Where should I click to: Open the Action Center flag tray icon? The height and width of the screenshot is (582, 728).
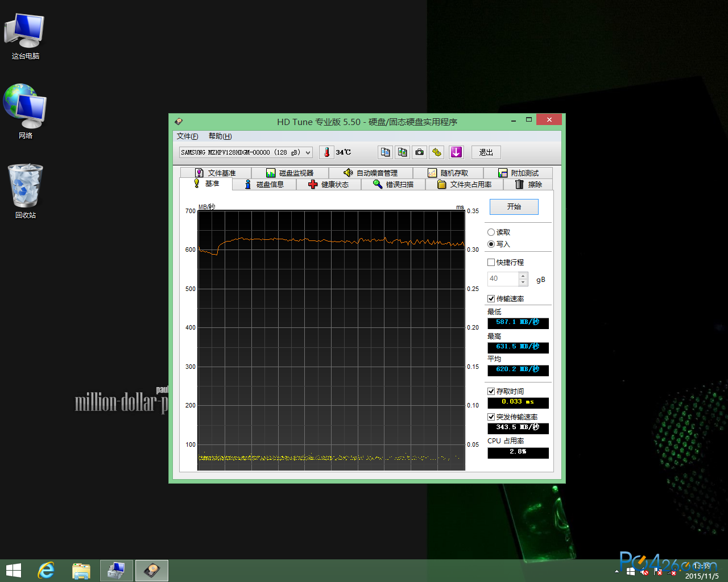click(x=659, y=571)
